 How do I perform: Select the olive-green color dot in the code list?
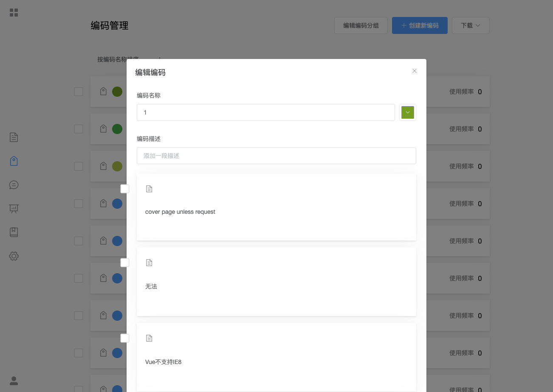[x=117, y=92]
